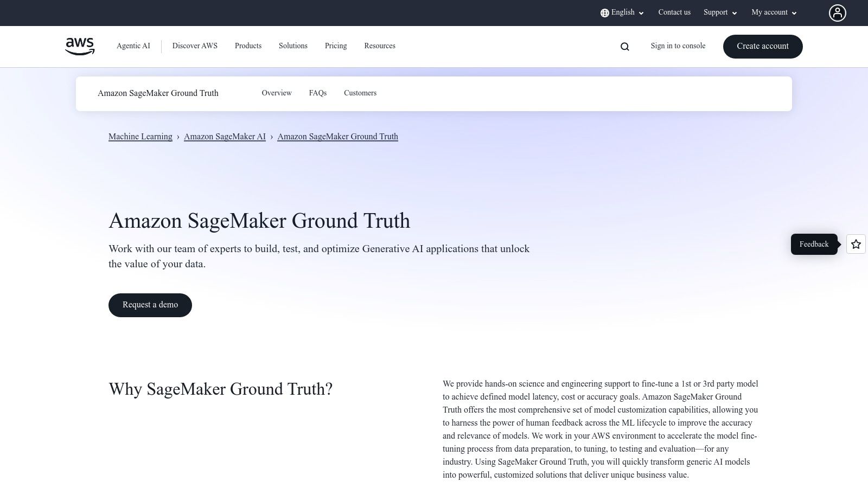Image resolution: width=868 pixels, height=488 pixels.
Task: Open Contact us link
Action: coord(674,12)
